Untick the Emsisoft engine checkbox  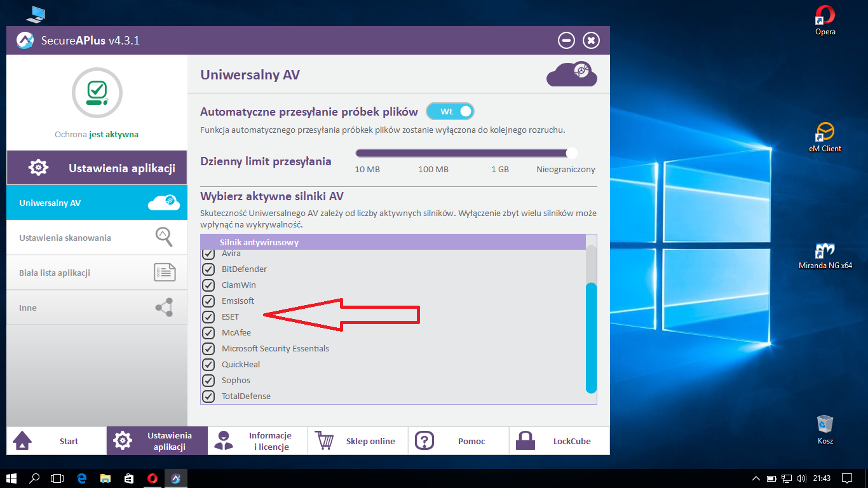pyautogui.click(x=208, y=301)
